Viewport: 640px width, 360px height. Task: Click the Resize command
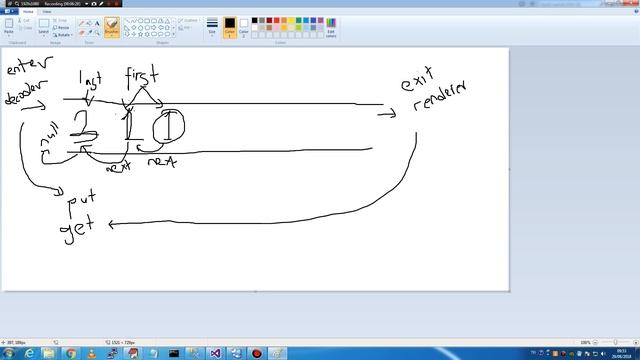[x=61, y=28]
